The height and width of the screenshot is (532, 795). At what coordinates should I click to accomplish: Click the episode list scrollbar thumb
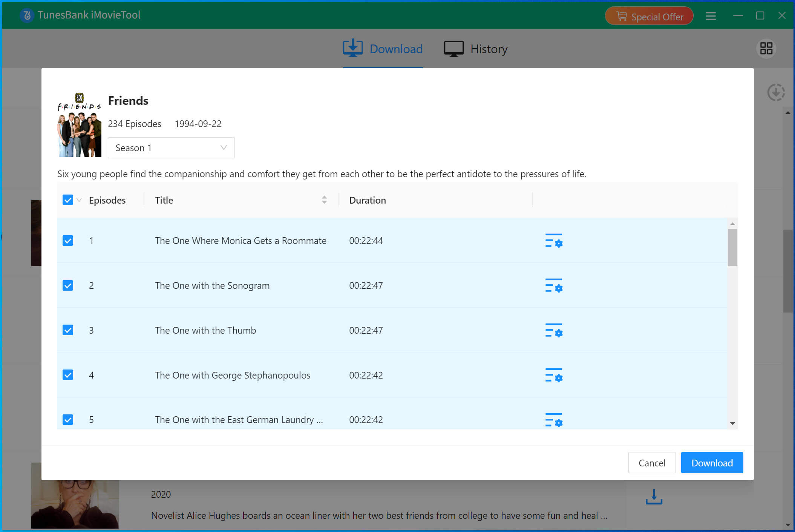click(732, 247)
